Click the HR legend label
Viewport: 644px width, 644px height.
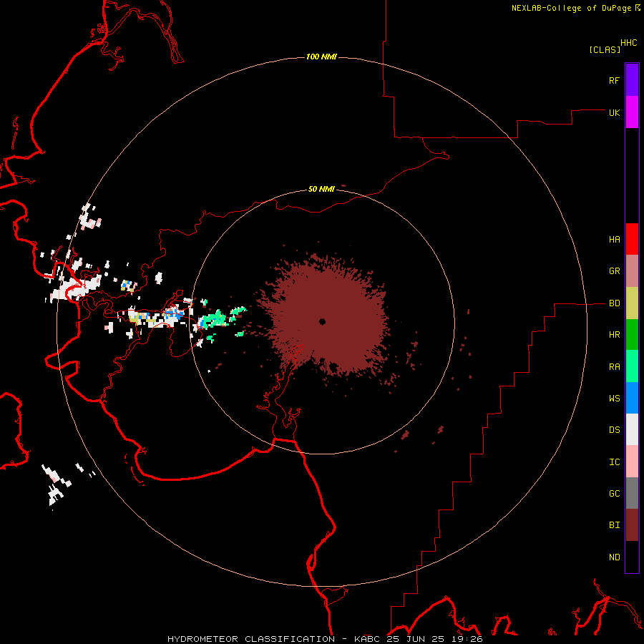(614, 335)
